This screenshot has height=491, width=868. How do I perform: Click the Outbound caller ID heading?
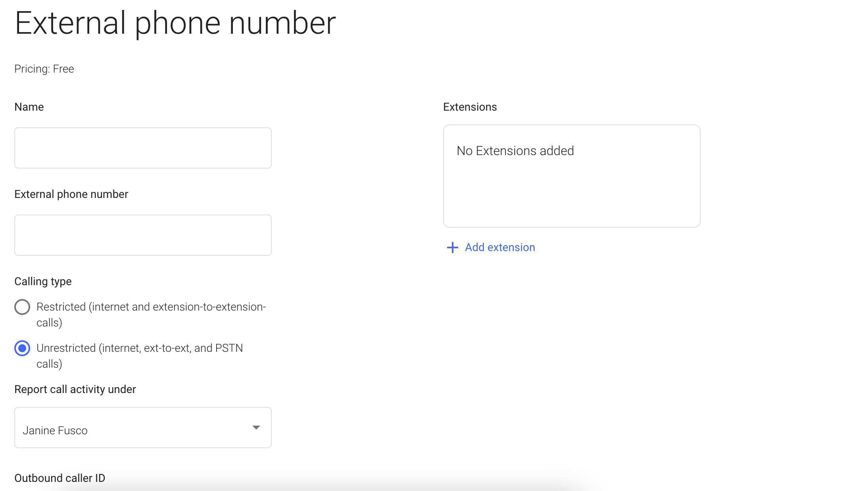[60, 478]
